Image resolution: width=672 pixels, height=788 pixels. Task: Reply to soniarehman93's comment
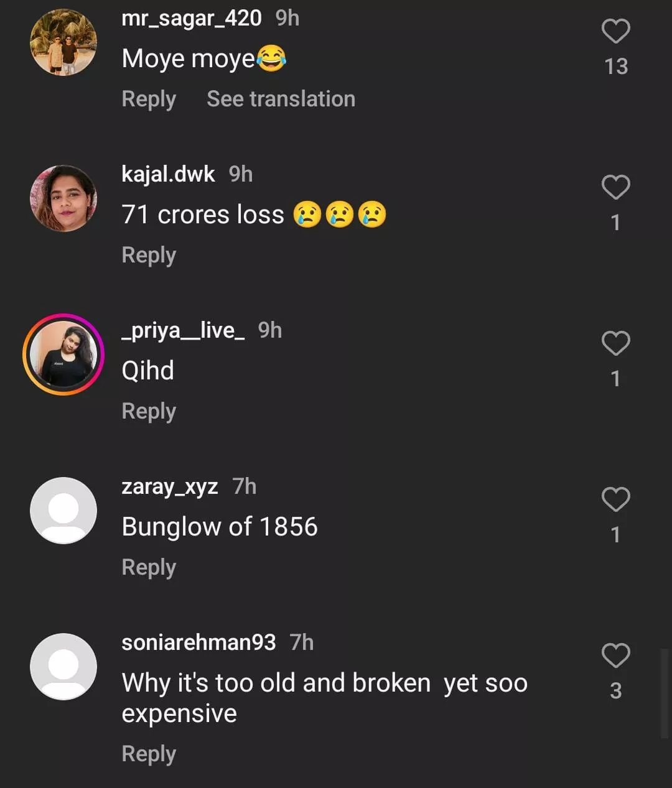click(x=149, y=754)
